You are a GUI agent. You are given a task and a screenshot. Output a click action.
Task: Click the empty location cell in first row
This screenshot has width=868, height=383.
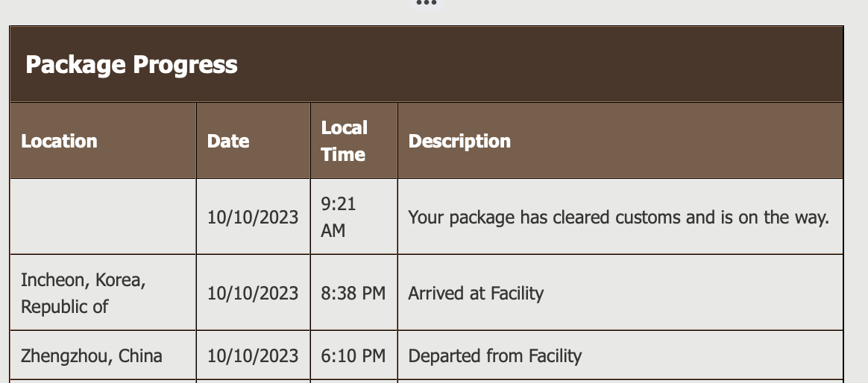pos(103,217)
